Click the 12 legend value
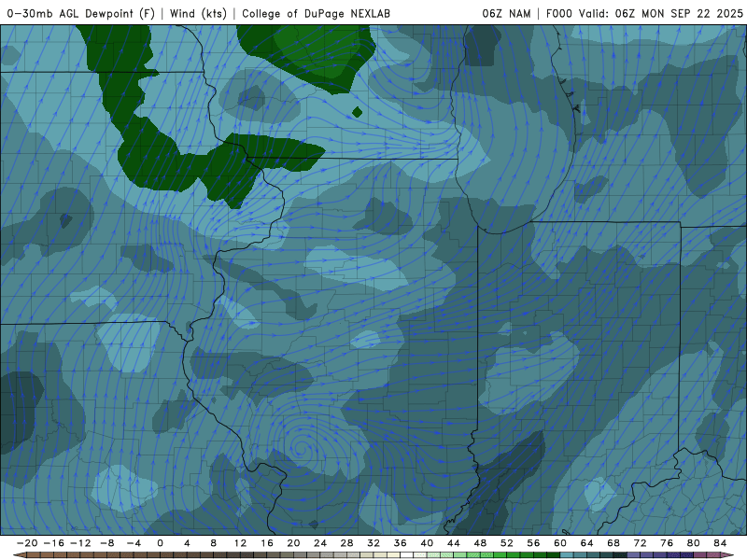747x560 pixels. 240,543
